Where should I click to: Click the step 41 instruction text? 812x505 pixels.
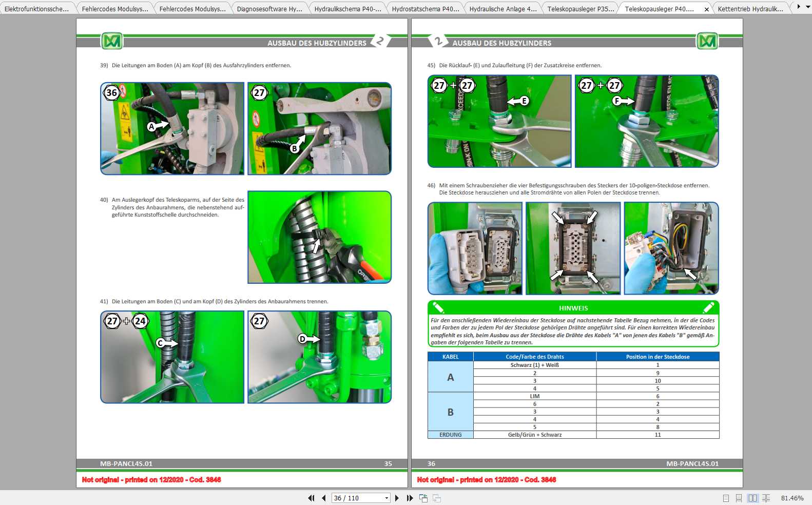coord(214,301)
